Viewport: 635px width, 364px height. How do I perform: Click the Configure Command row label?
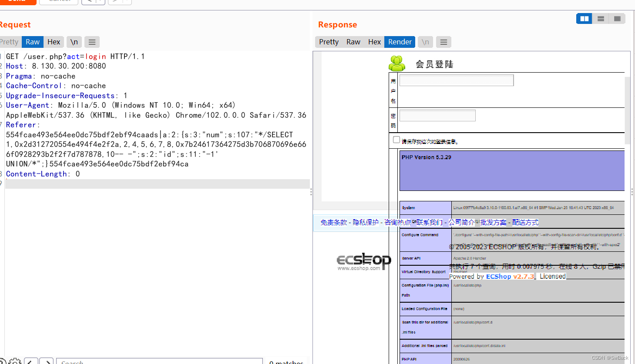pyautogui.click(x=420, y=235)
